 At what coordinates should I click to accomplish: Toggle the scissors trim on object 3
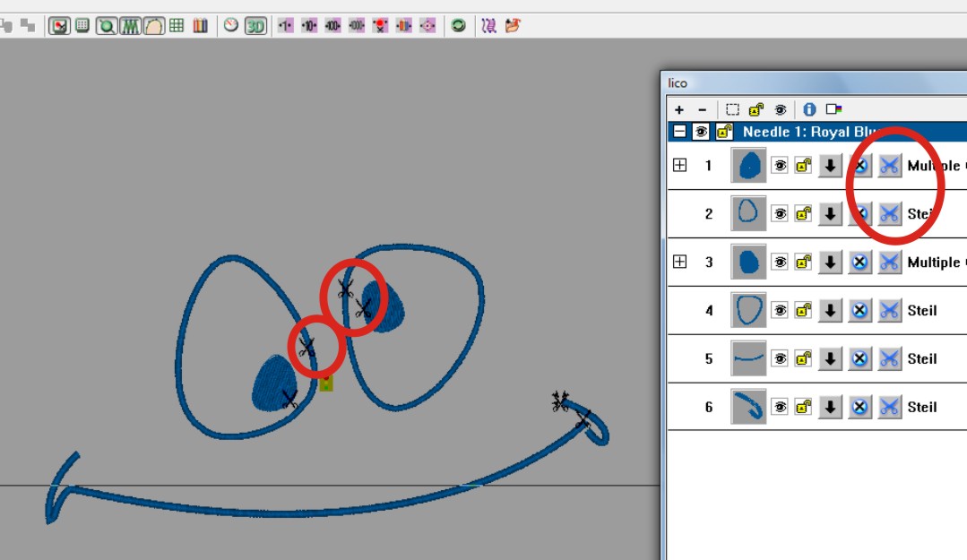(x=889, y=263)
